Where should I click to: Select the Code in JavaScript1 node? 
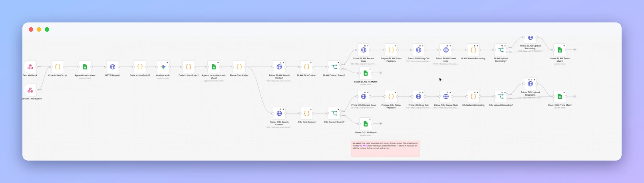click(189, 67)
